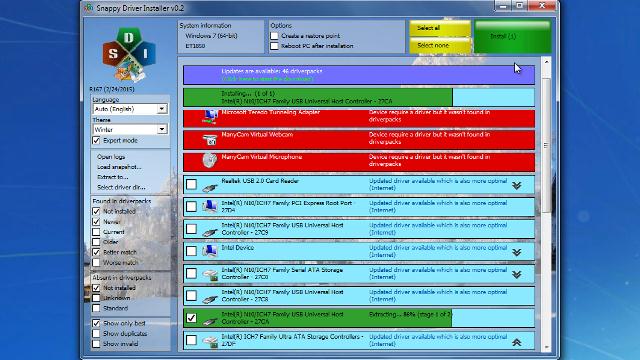
Task: Select the USB Host Controller 27C8 row text
Action: click(x=282, y=296)
